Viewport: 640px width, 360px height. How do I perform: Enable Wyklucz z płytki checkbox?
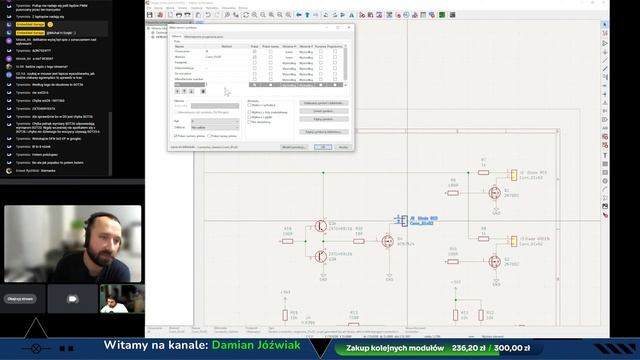[249, 117]
